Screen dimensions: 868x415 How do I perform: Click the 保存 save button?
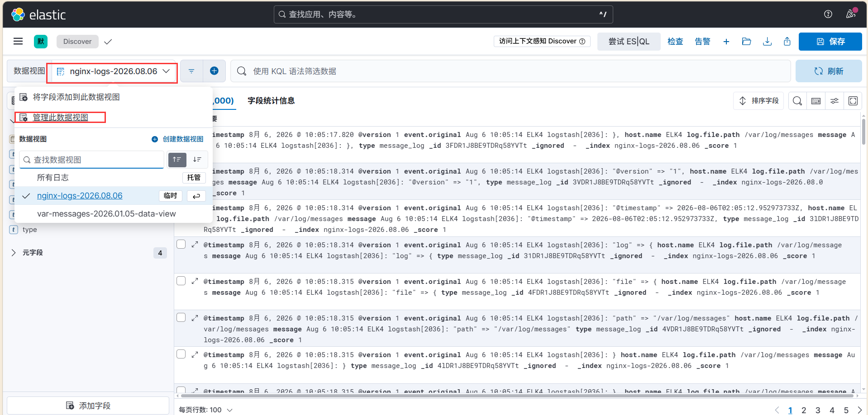[x=830, y=42]
